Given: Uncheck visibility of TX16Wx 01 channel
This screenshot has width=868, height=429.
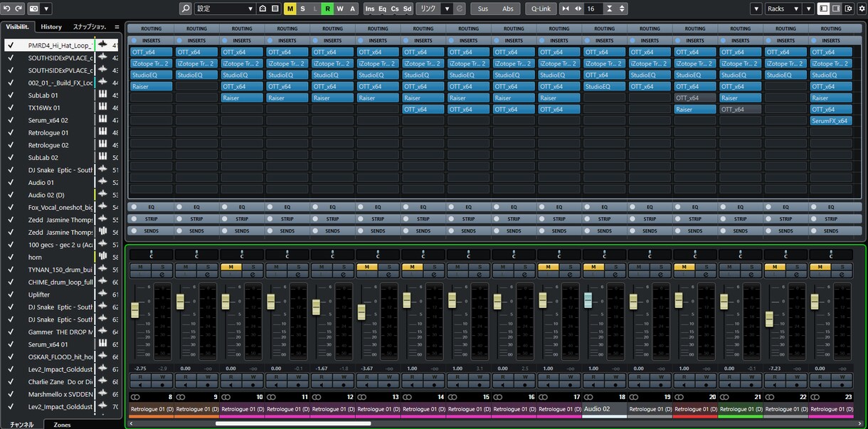Looking at the screenshot, I should (11, 107).
